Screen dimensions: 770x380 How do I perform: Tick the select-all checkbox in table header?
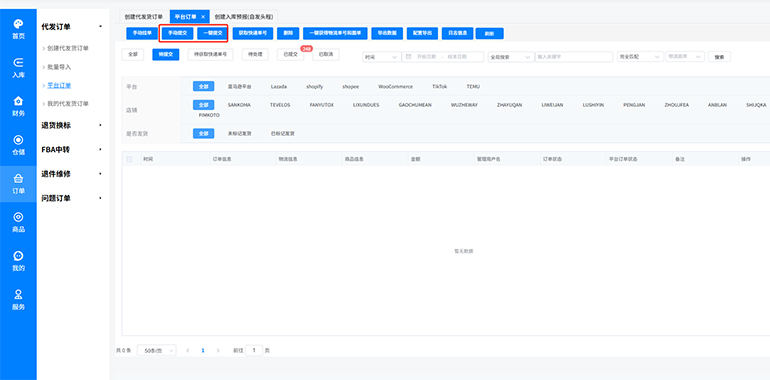tap(130, 159)
